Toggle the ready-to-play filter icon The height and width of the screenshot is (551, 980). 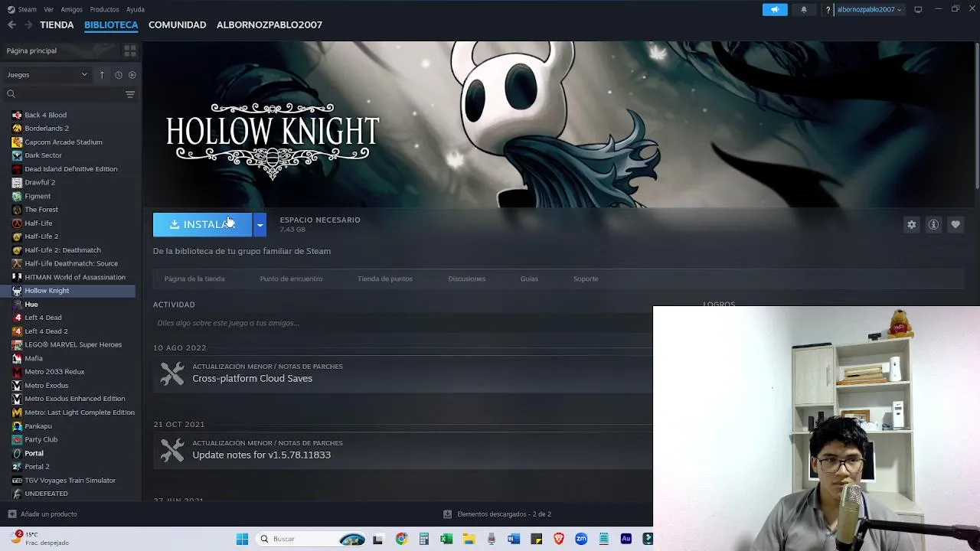pos(132,74)
